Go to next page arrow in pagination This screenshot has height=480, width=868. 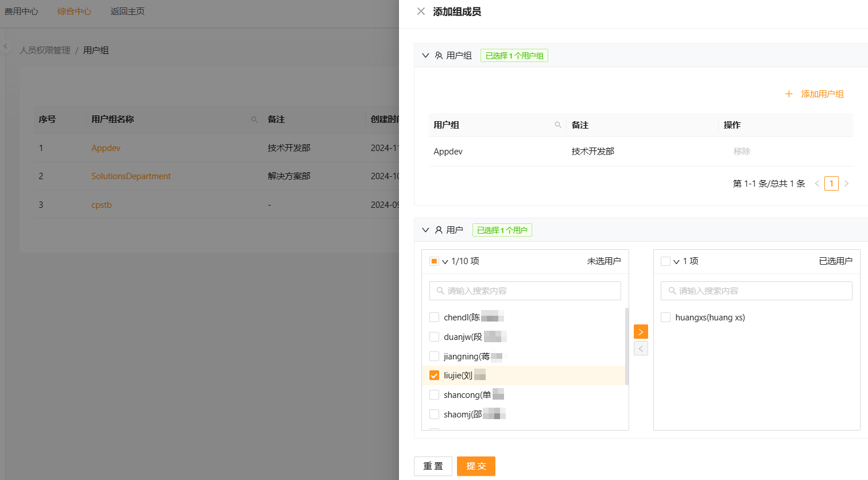[x=846, y=184]
